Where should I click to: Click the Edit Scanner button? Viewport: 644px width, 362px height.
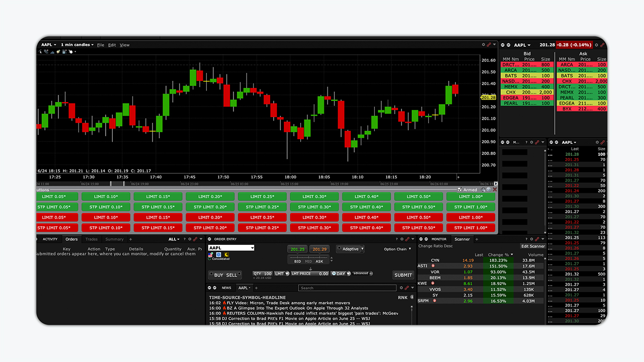(x=533, y=246)
